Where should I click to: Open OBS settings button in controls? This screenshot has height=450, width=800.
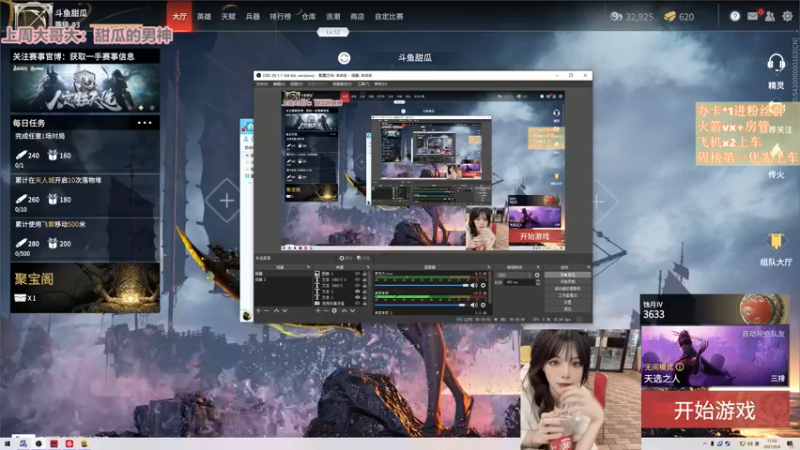[x=567, y=302]
